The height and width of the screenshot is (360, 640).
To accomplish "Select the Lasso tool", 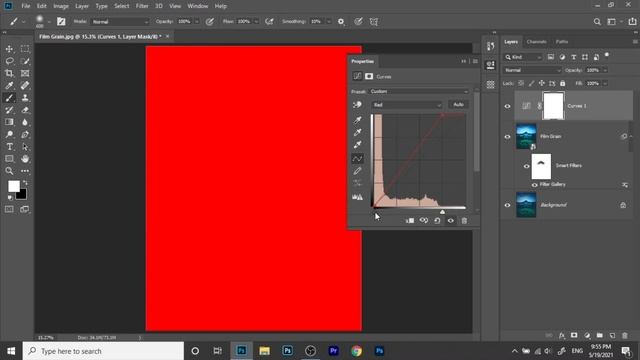I will pyautogui.click(x=9, y=61).
